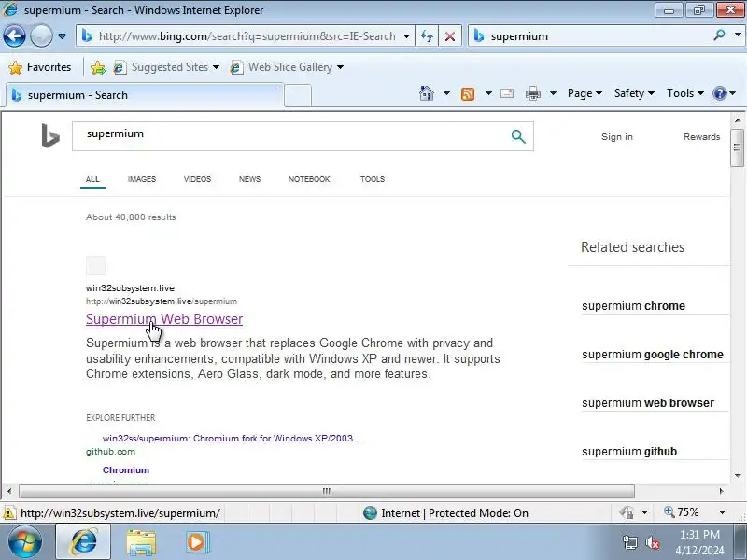Click the Home page icon

click(427, 93)
